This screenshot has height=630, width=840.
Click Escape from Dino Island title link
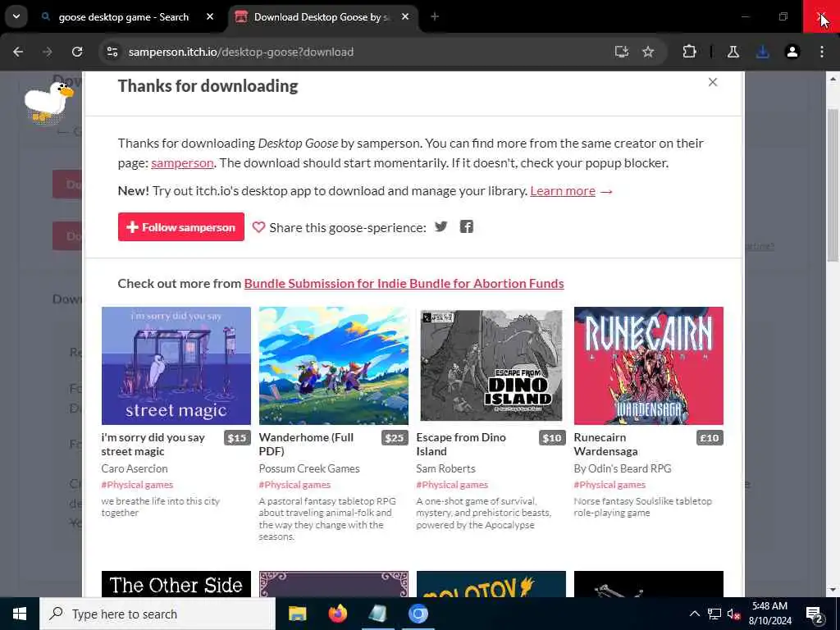(x=461, y=444)
